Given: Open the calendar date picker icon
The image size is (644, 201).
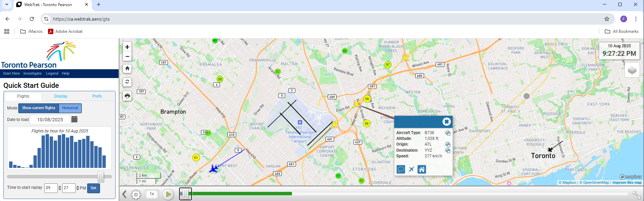Looking at the screenshot, I should 74,120.
